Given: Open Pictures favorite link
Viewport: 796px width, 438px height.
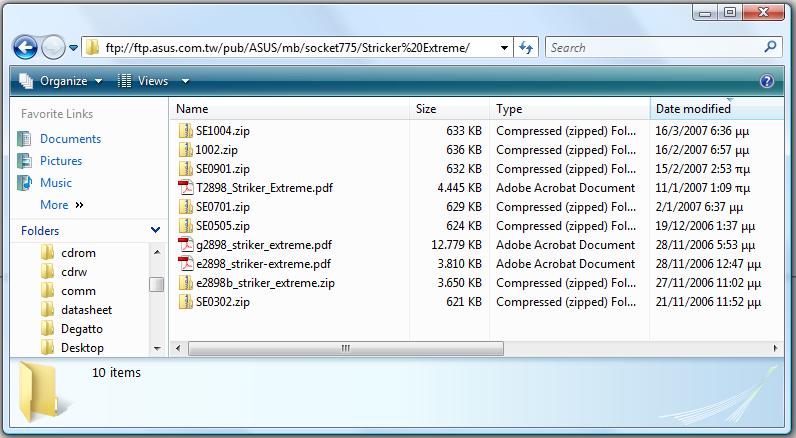Looking at the screenshot, I should pyautogui.click(x=61, y=160).
